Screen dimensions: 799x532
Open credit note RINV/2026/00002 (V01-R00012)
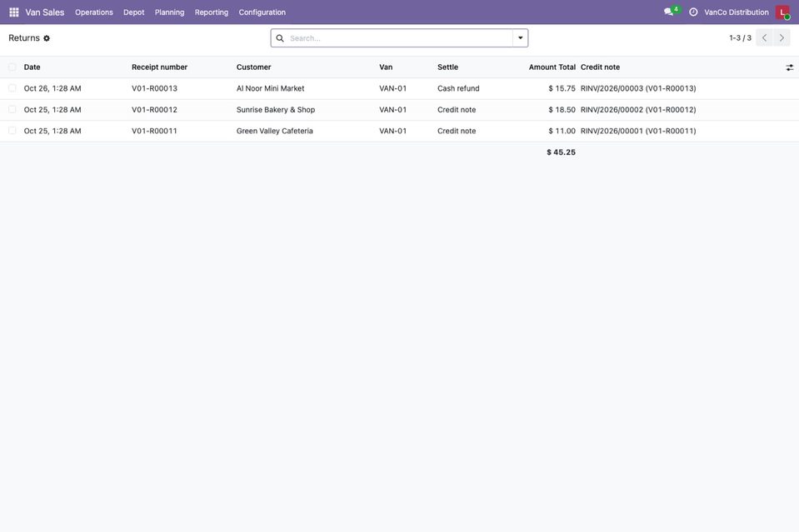pos(638,110)
